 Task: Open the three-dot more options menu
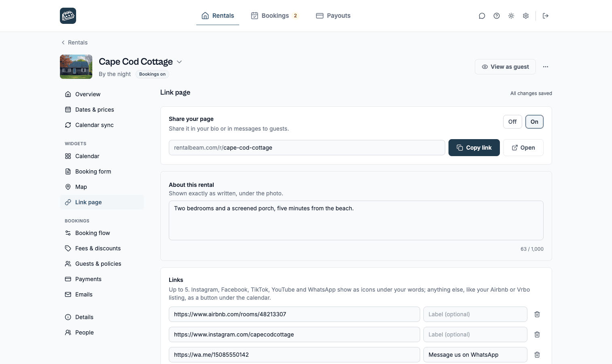coord(546,67)
